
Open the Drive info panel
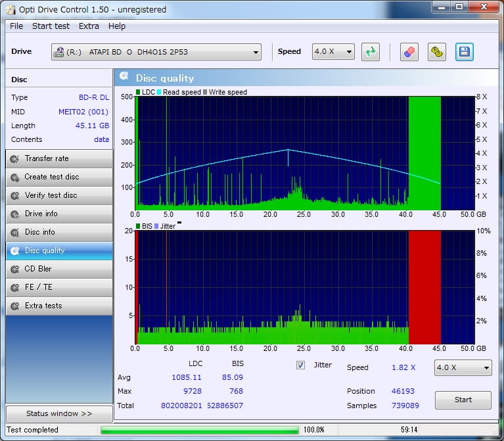pyautogui.click(x=59, y=214)
